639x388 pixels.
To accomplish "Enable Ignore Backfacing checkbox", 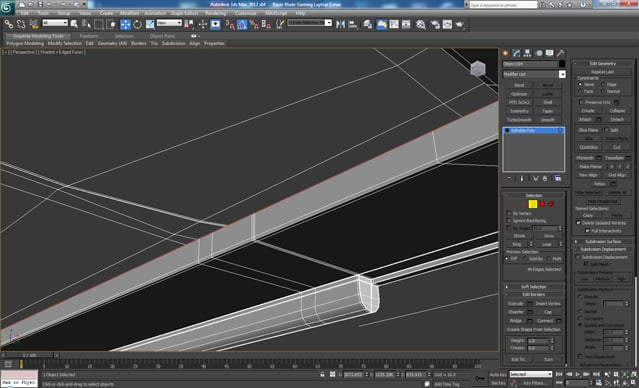I will coord(509,220).
